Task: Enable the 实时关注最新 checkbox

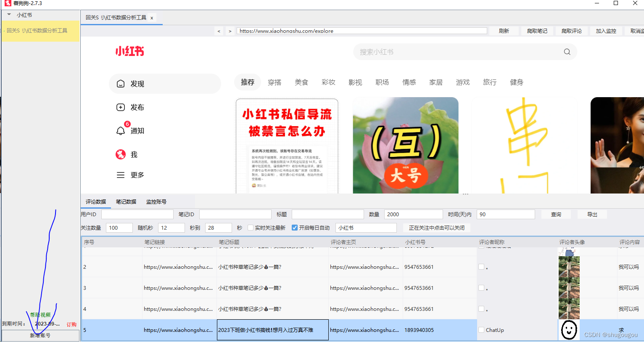Action: pos(251,228)
